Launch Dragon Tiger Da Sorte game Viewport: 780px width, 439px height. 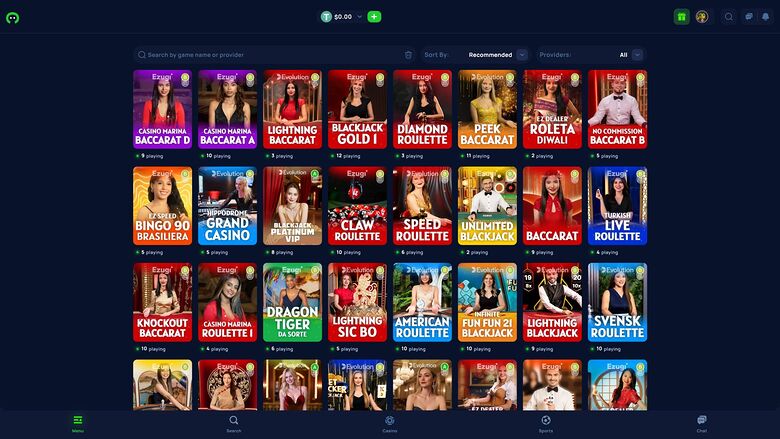pos(292,302)
